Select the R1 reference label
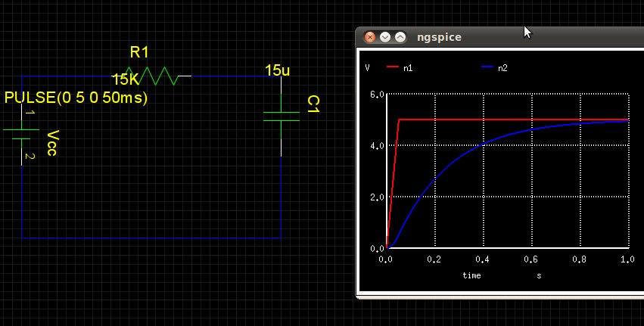644x326 pixels. point(140,52)
